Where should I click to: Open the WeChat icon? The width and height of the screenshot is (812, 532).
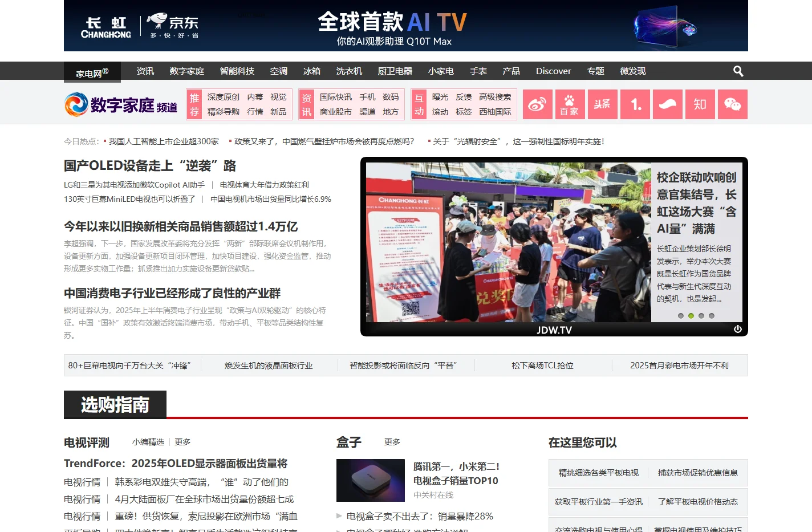733,104
